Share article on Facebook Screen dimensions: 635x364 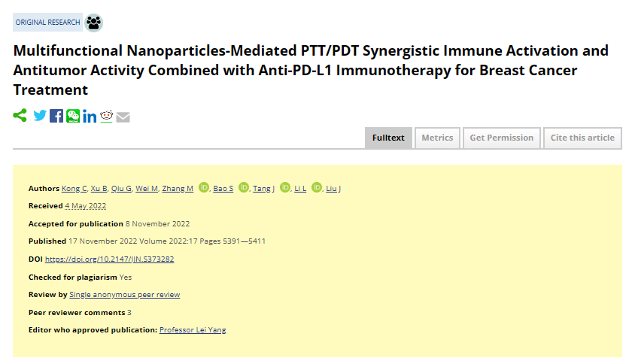point(56,116)
